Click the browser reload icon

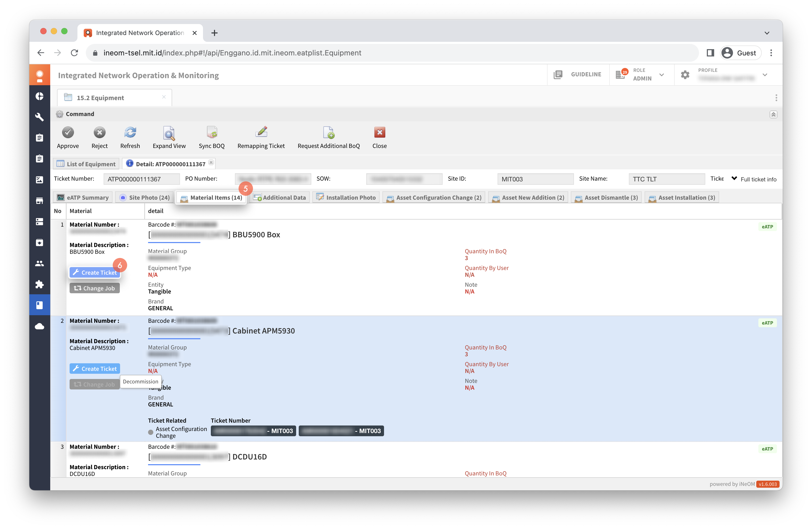(74, 53)
